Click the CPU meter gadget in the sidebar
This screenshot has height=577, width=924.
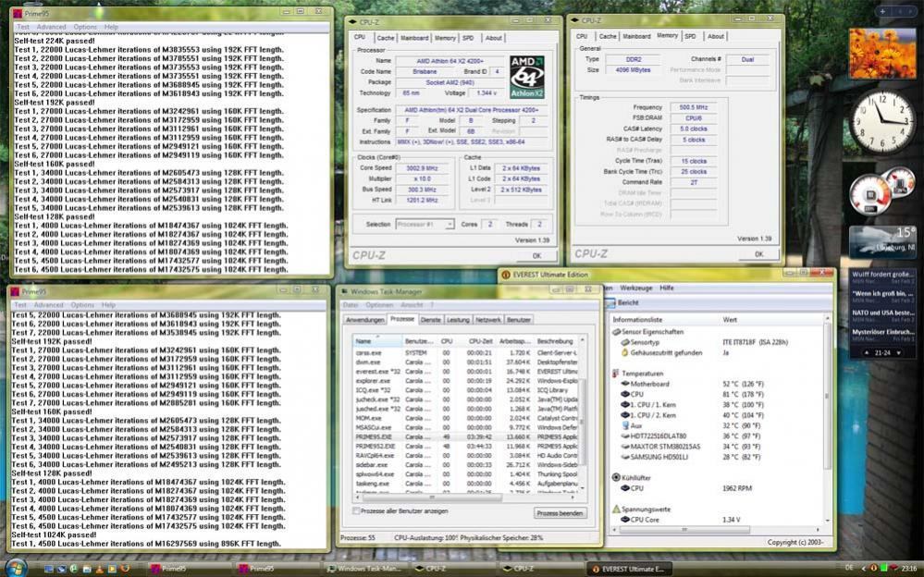click(x=882, y=191)
